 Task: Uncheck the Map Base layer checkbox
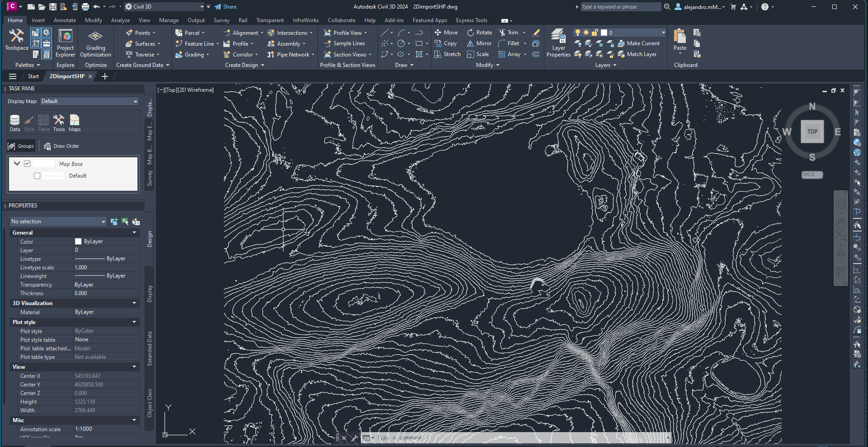(x=27, y=164)
